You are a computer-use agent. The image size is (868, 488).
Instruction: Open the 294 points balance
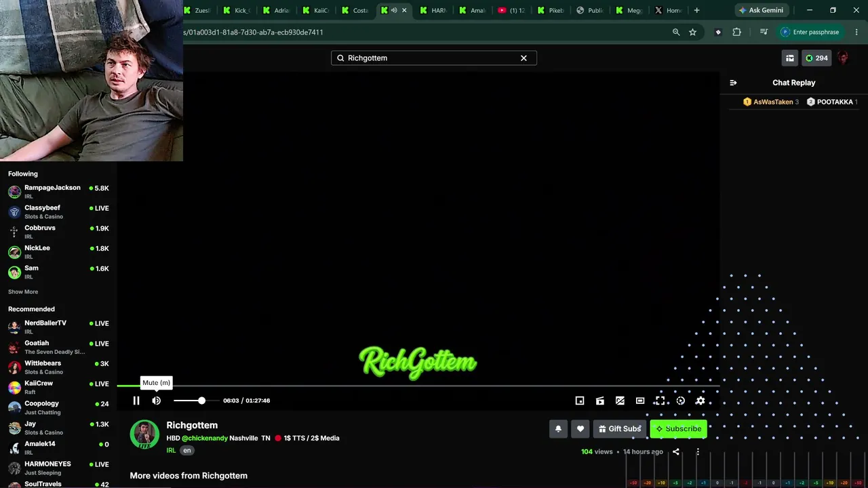coord(816,58)
